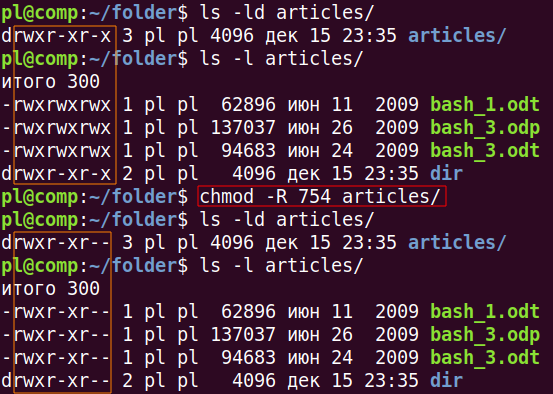Click the first 'ls -ld articles/' command text
This screenshot has width=553, height=394.
click(286, 13)
